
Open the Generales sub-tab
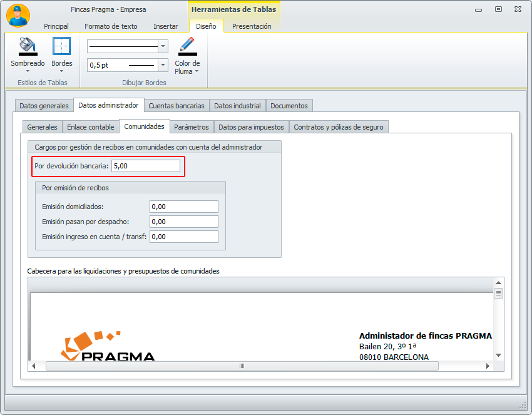(x=43, y=127)
